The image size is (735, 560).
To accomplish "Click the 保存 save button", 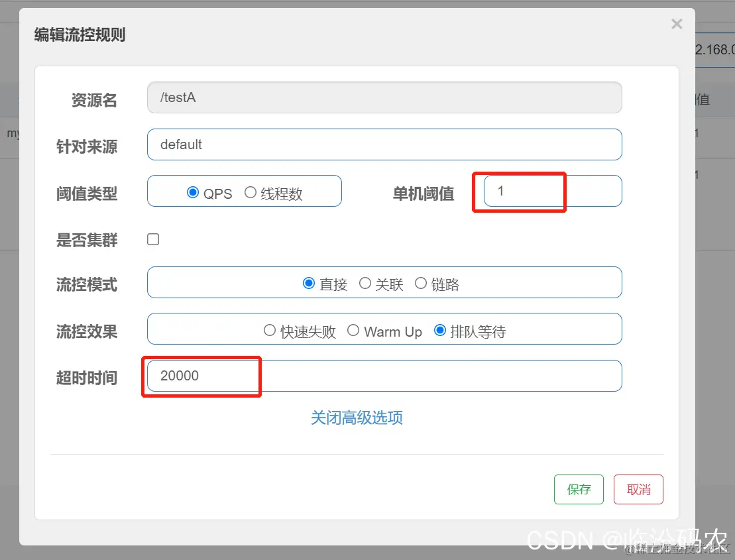I will click(579, 489).
